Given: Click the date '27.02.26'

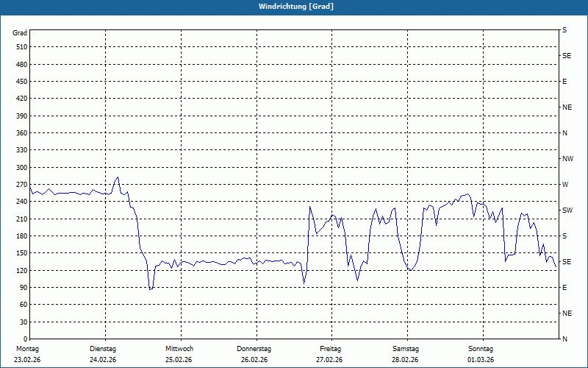Looking at the screenshot, I should click(x=329, y=360).
